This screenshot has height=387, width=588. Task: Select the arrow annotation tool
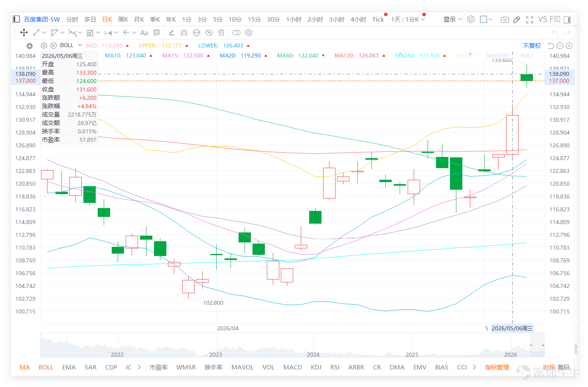pyautogui.click(x=126, y=33)
